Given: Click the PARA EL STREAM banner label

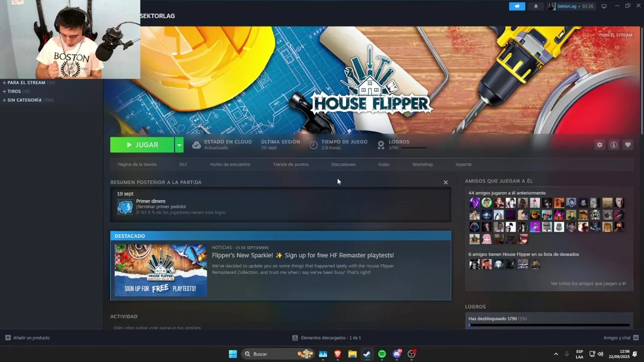Looking at the screenshot, I should pos(615,35).
